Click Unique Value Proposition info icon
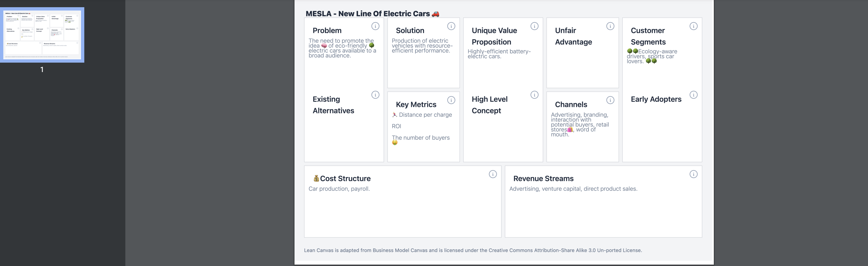The width and height of the screenshot is (868, 266). click(534, 26)
